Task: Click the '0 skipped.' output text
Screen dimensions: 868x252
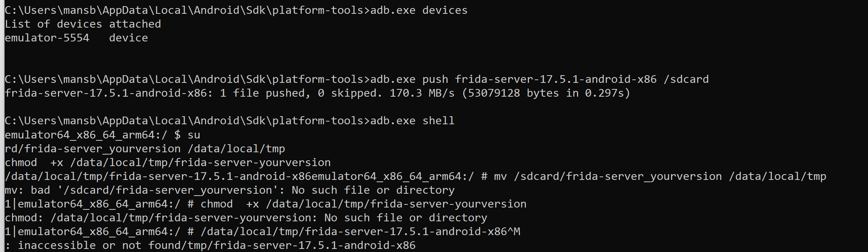Action: (x=350, y=93)
